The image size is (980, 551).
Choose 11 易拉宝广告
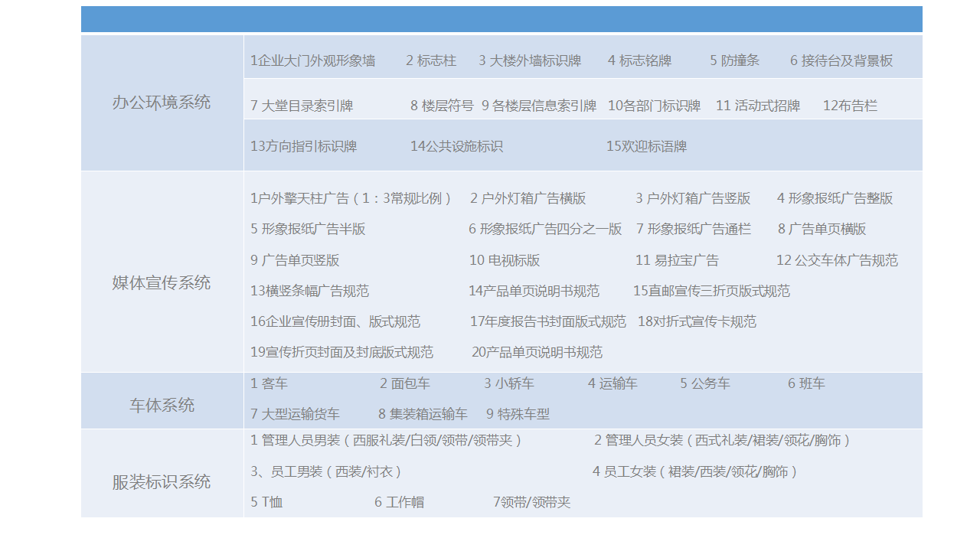(678, 261)
